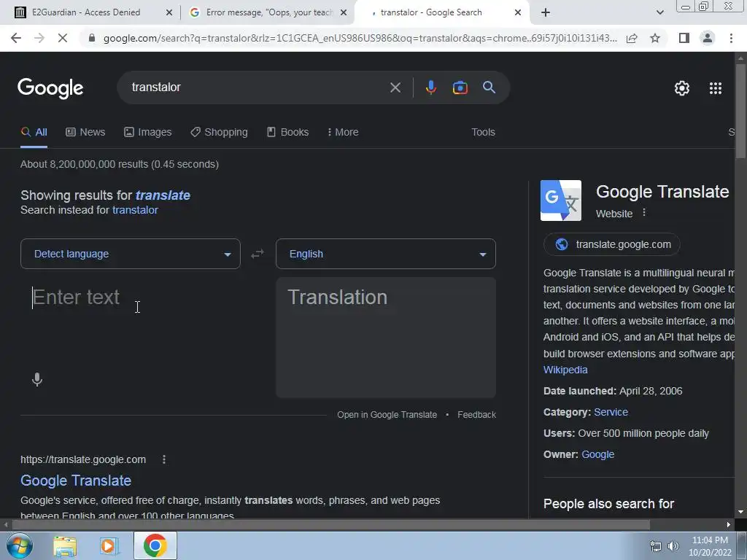Open Google quick settings gear
747x560 pixels.
click(x=682, y=88)
